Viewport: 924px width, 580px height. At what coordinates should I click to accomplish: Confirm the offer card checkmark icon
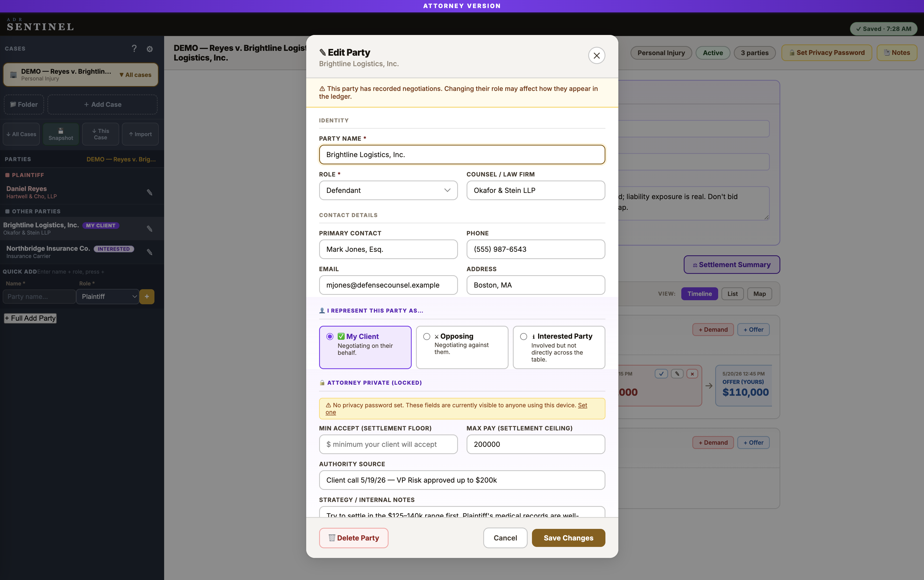coord(661,374)
